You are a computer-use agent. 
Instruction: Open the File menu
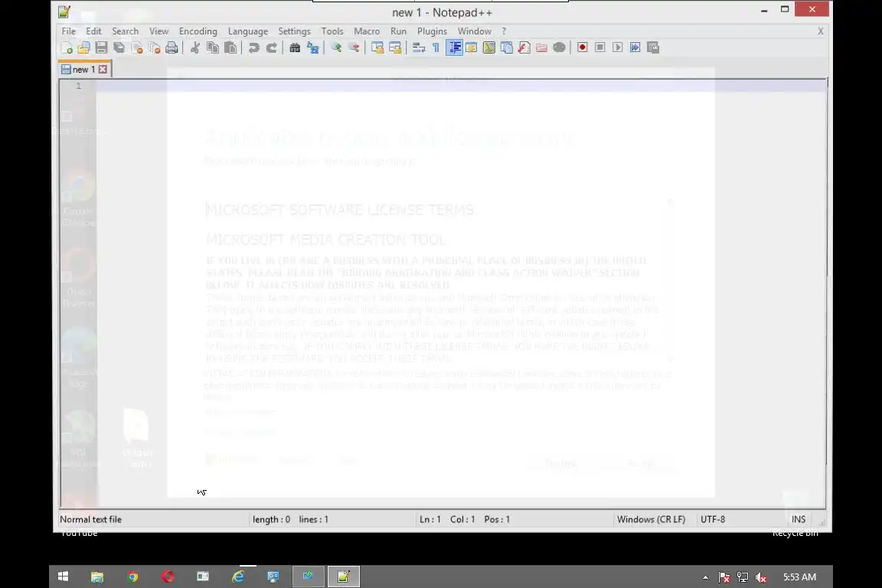coord(69,31)
